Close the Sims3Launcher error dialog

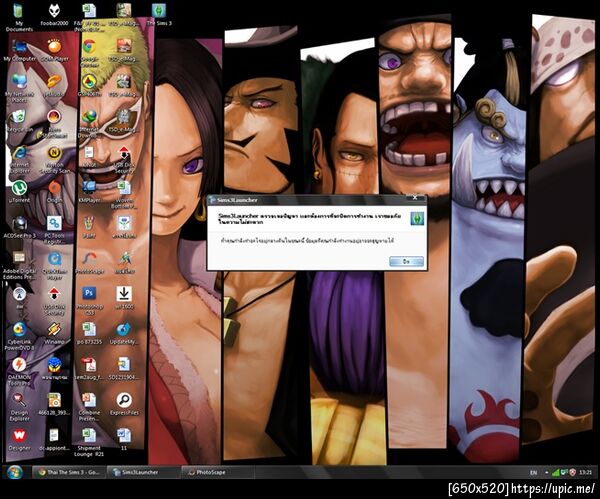point(415,197)
